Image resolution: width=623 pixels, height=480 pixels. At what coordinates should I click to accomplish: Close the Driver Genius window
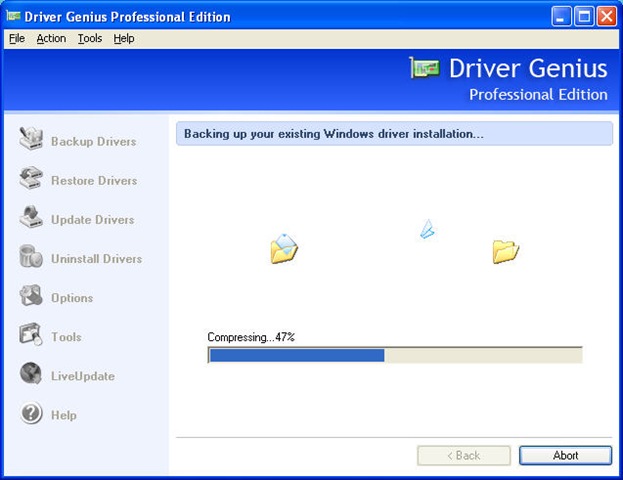click(x=607, y=17)
